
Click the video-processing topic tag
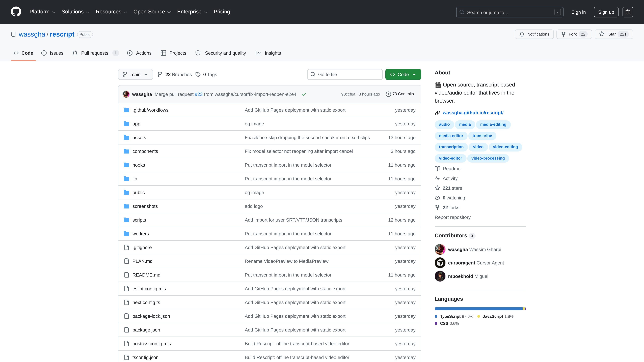tap(488, 158)
